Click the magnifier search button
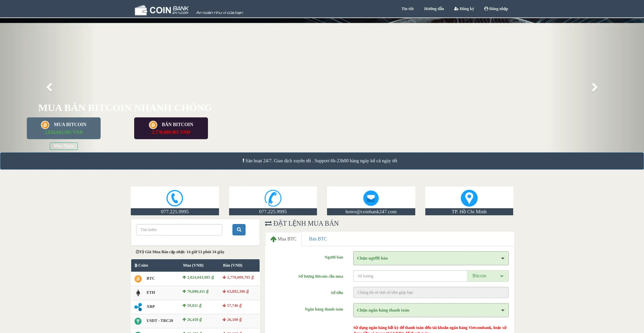The image size is (644, 333). pos(239,230)
